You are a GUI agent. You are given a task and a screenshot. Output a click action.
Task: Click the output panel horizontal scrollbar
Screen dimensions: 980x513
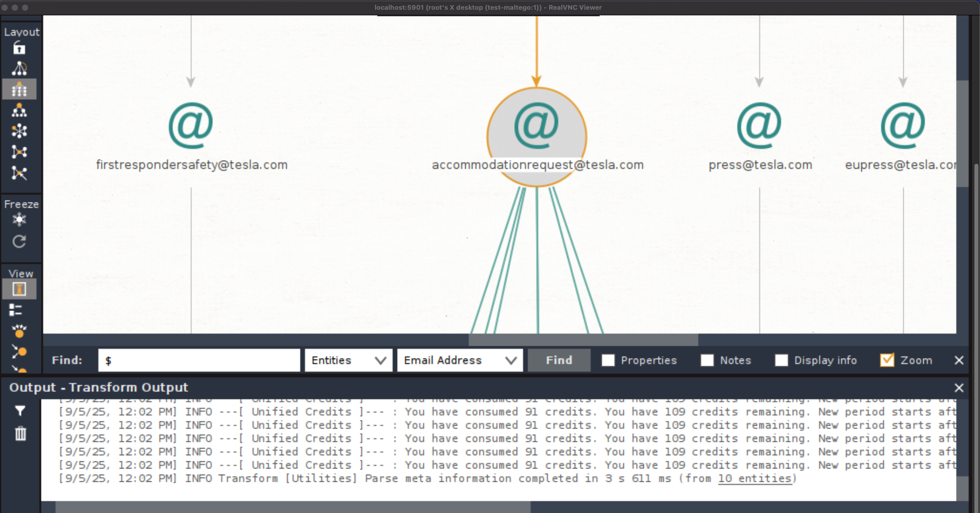click(293, 507)
